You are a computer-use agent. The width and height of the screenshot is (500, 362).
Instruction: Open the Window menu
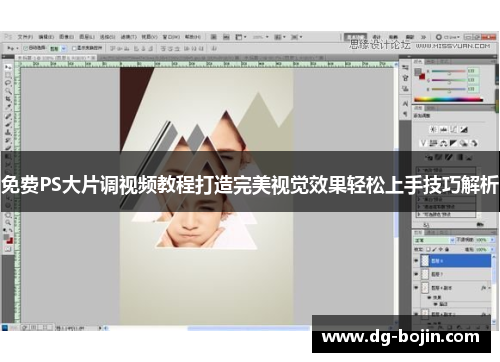click(x=171, y=37)
